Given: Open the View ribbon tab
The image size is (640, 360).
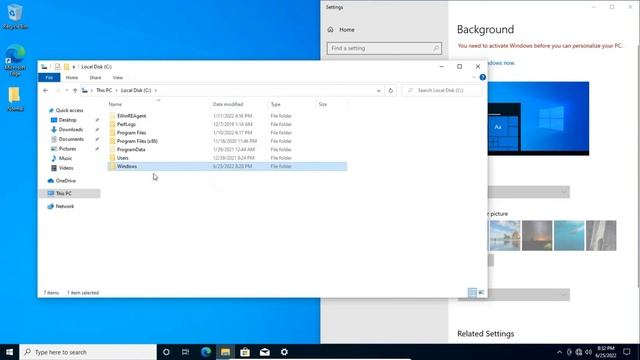Looking at the screenshot, I should [118, 78].
